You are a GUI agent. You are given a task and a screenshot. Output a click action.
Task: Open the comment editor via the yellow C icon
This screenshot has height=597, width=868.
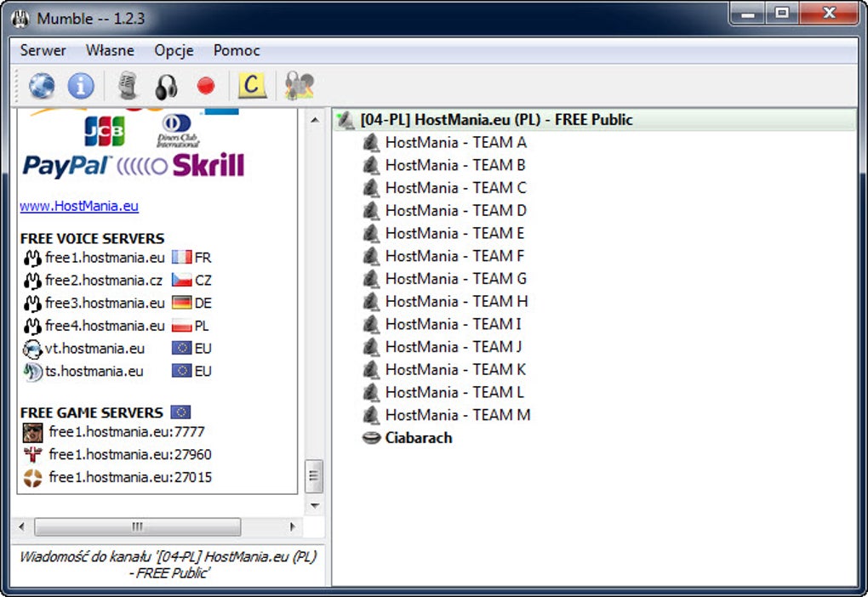tap(252, 86)
